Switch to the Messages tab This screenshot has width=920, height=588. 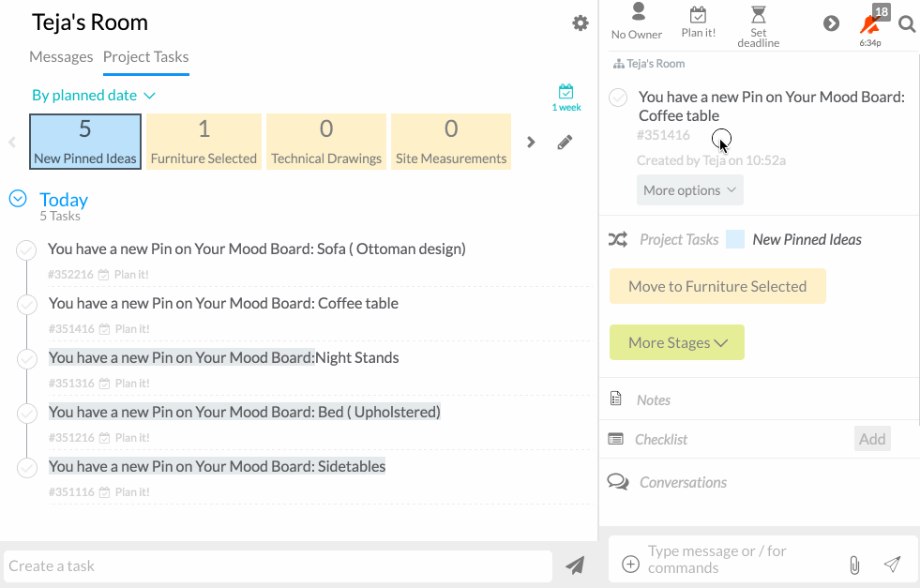coord(61,57)
